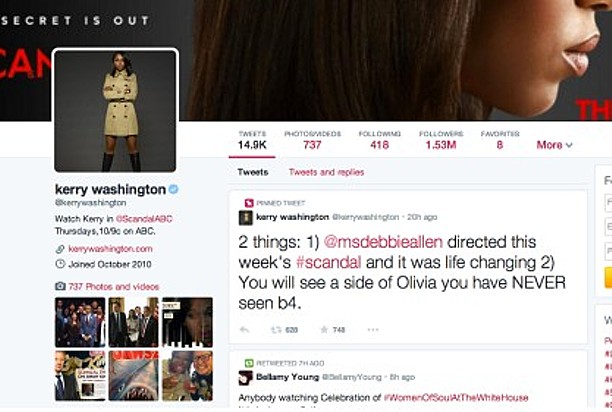Click the #scandal hashtag in tweet
The height and width of the screenshot is (412, 612).
coord(328,262)
